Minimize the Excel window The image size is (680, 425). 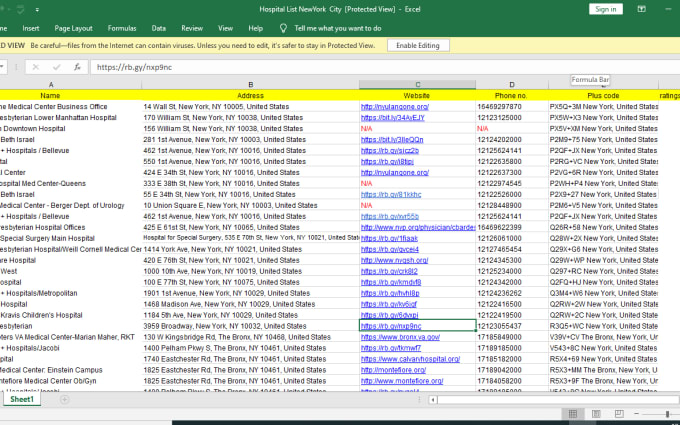pyautogui.click(x=668, y=9)
